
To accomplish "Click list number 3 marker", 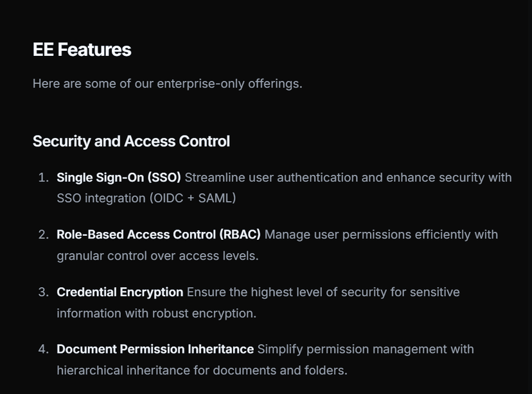I will tap(44, 292).
